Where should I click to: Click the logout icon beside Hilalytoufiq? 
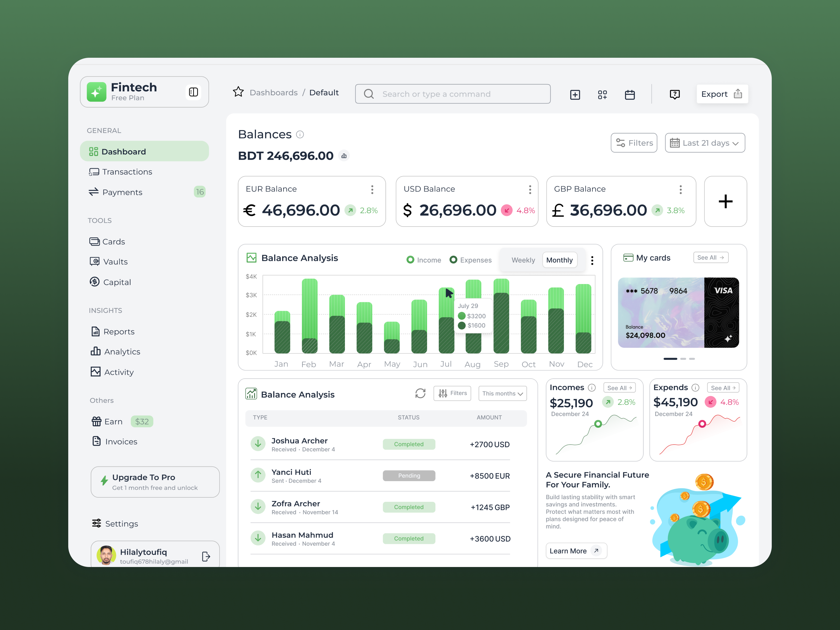click(x=206, y=556)
